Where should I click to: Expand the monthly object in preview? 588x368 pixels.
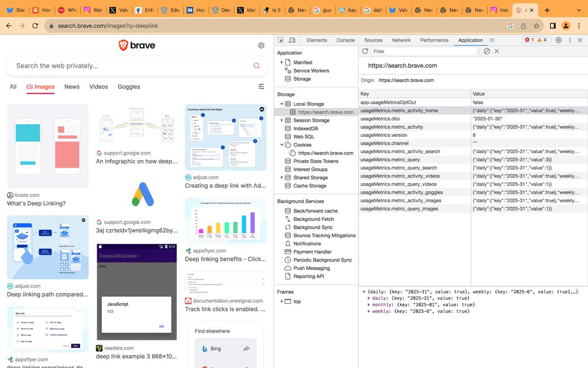[369, 305]
